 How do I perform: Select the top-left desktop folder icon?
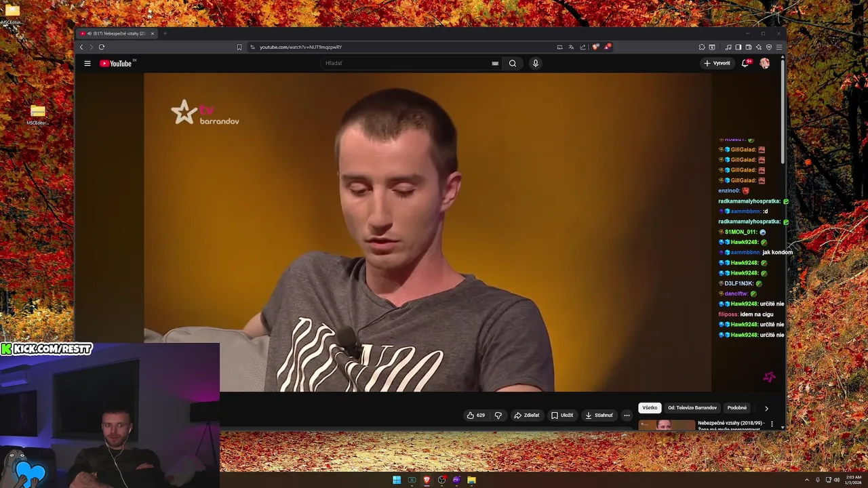(12, 13)
